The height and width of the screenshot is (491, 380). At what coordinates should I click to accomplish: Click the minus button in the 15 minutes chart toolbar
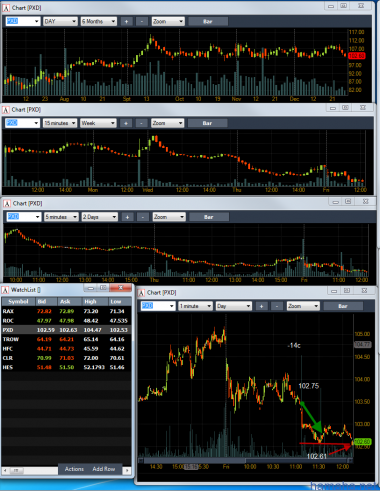point(141,123)
